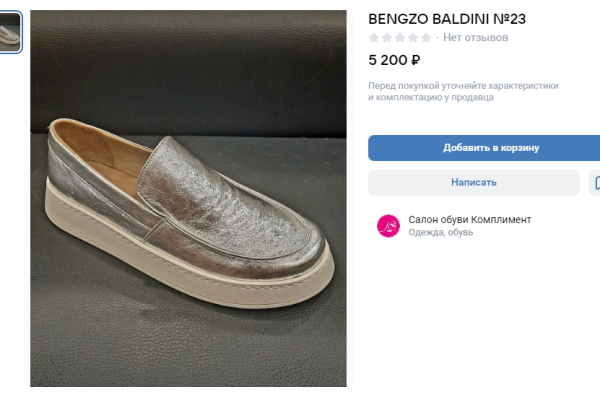Click the shoe's white platform sole

tap(200, 278)
